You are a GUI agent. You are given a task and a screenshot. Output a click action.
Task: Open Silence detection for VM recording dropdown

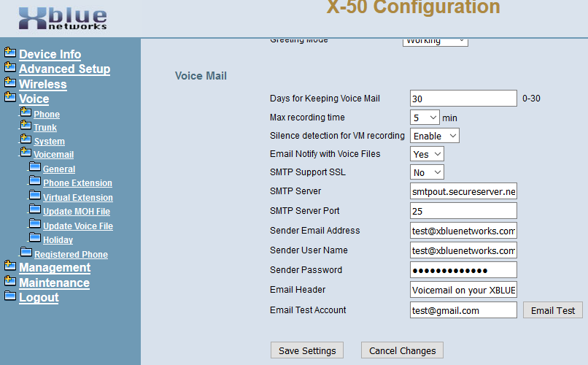[435, 136]
